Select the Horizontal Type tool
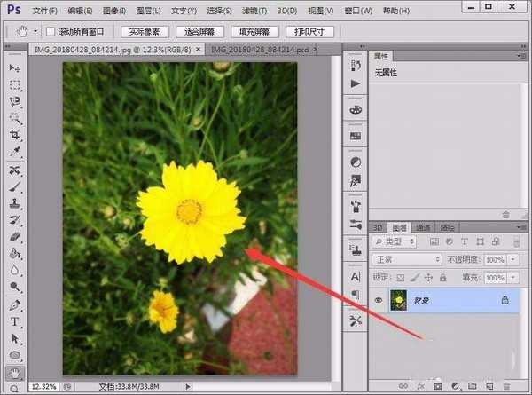 tap(15, 320)
